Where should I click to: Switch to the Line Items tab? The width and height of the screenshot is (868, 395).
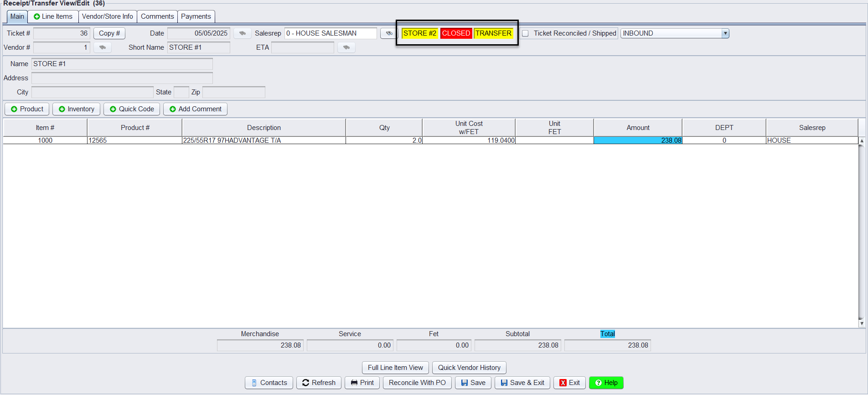pyautogui.click(x=53, y=16)
